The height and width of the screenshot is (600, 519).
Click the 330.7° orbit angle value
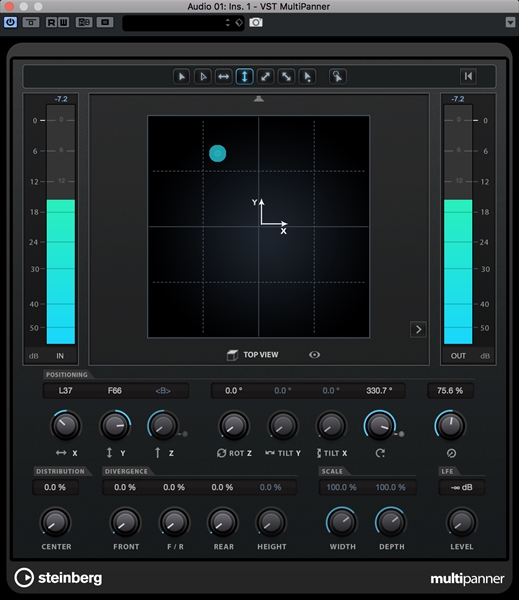379,391
